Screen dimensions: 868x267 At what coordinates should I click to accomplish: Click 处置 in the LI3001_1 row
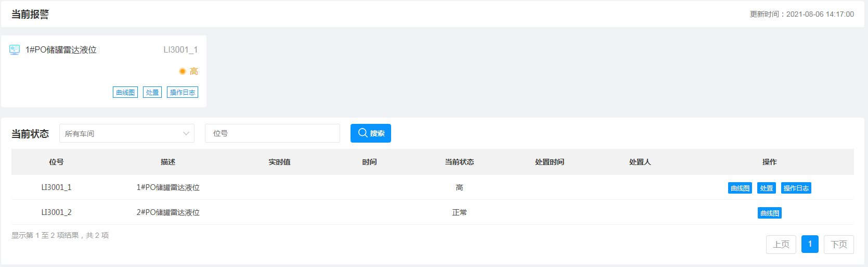pos(767,188)
